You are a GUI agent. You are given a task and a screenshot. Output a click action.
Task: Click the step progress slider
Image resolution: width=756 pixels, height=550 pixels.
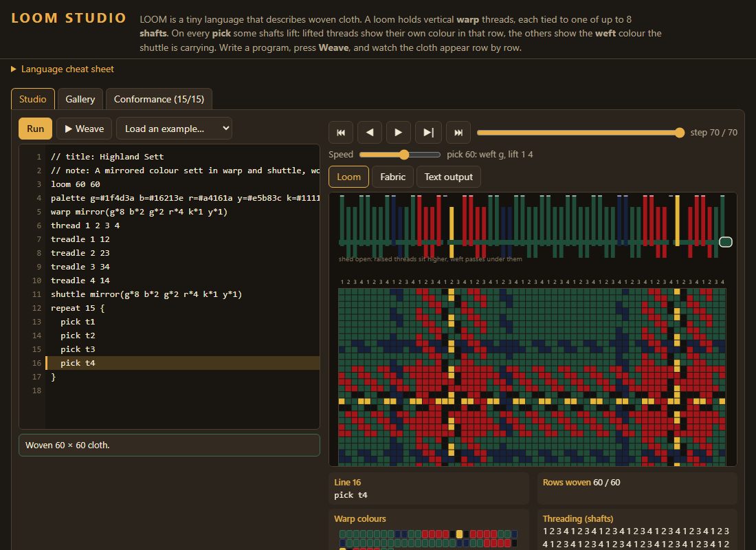(x=581, y=133)
